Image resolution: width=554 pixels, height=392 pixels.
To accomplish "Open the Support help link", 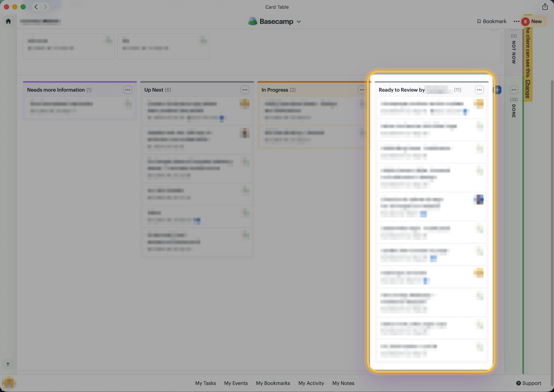I will (x=529, y=383).
